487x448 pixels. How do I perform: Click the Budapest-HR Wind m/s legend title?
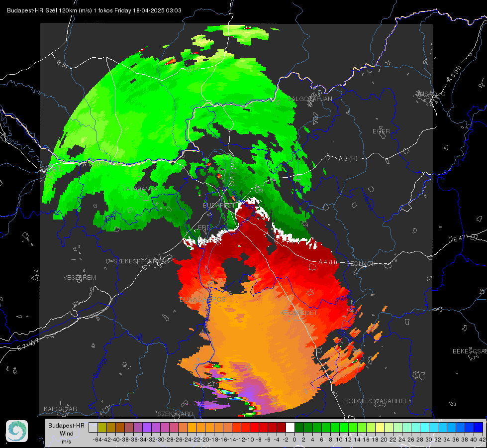[67, 433]
